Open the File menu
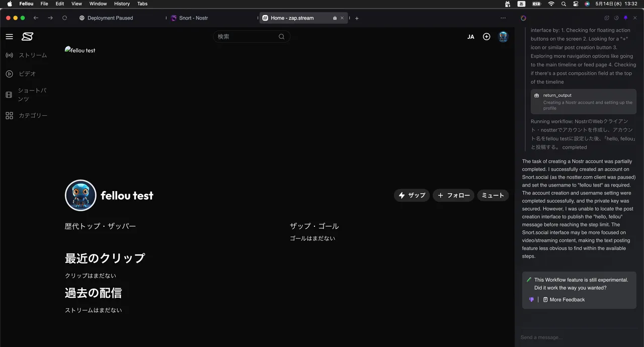Viewport: 644px width, 347px height. click(44, 4)
